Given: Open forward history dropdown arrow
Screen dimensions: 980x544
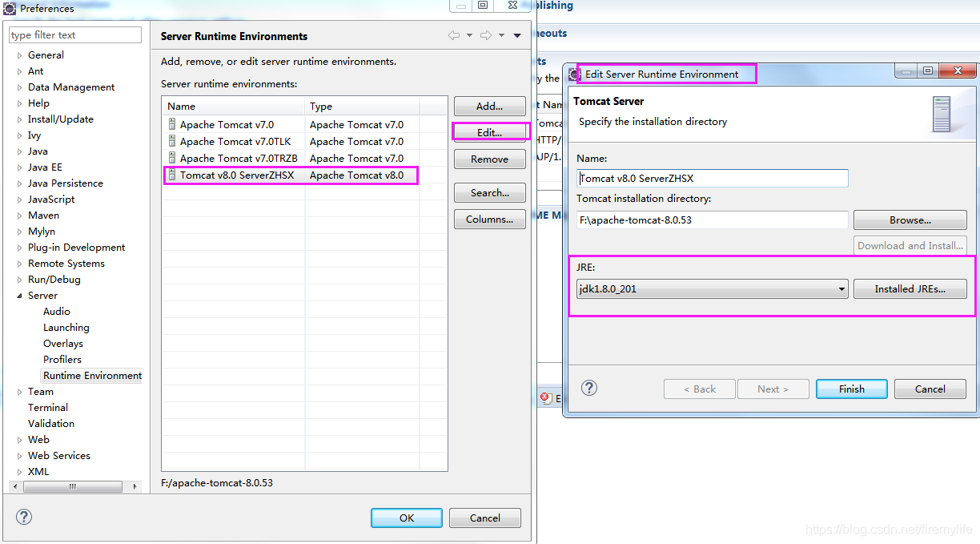Looking at the screenshot, I should coord(501,35).
